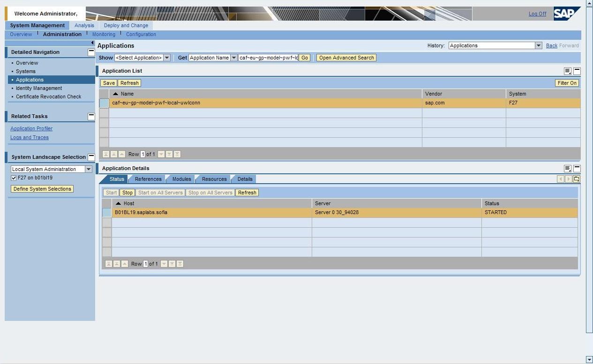Go up one page in Application List
Viewport: 593px width, 364px height.
point(114,154)
